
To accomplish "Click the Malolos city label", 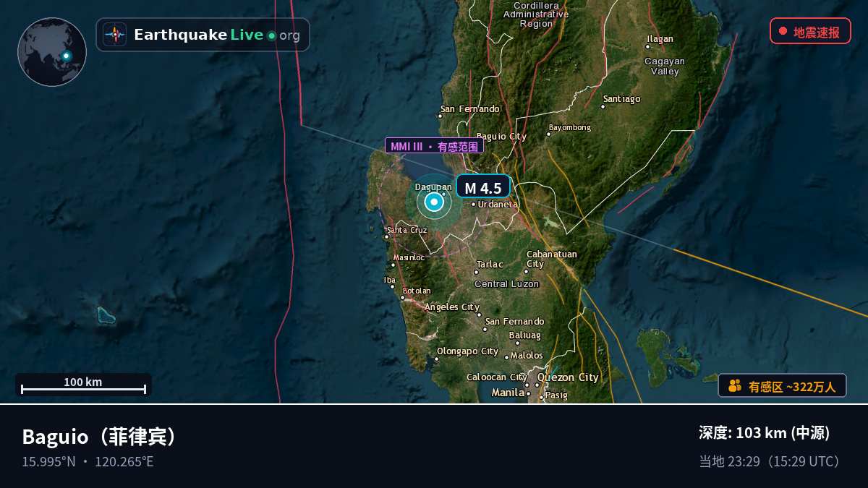I will coord(527,356).
